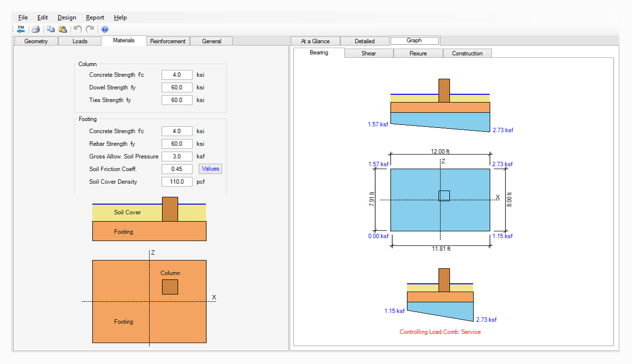Select the column Dowel Strength fy field
The width and height of the screenshot is (632, 364).
click(x=177, y=87)
